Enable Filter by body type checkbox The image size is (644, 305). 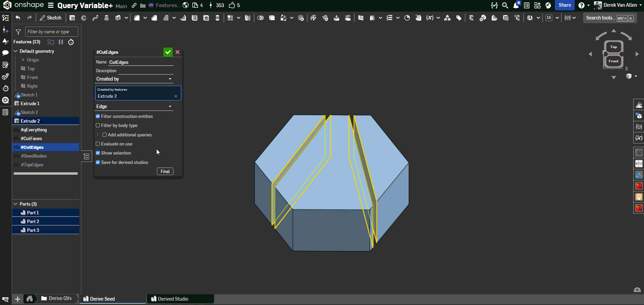coord(98,125)
